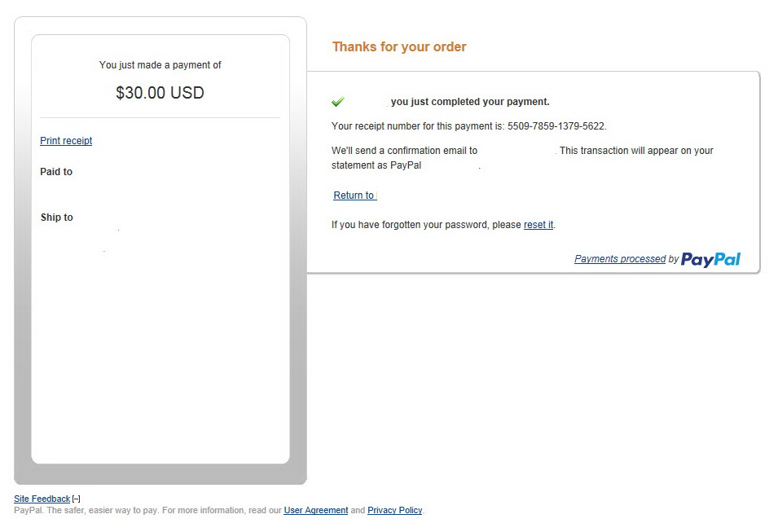Click the reset it password link
The image size is (778, 532).
(538, 224)
